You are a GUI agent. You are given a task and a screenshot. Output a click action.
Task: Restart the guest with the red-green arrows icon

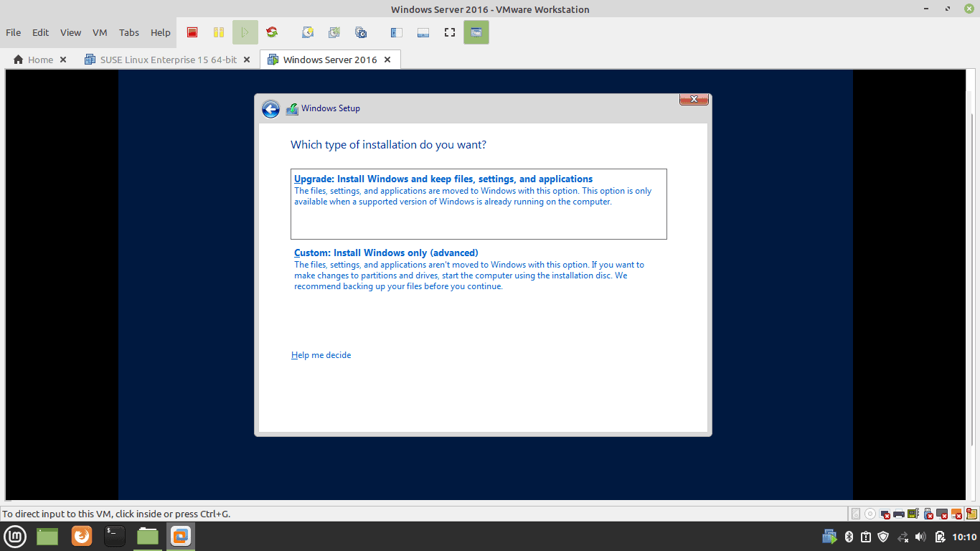point(272,32)
